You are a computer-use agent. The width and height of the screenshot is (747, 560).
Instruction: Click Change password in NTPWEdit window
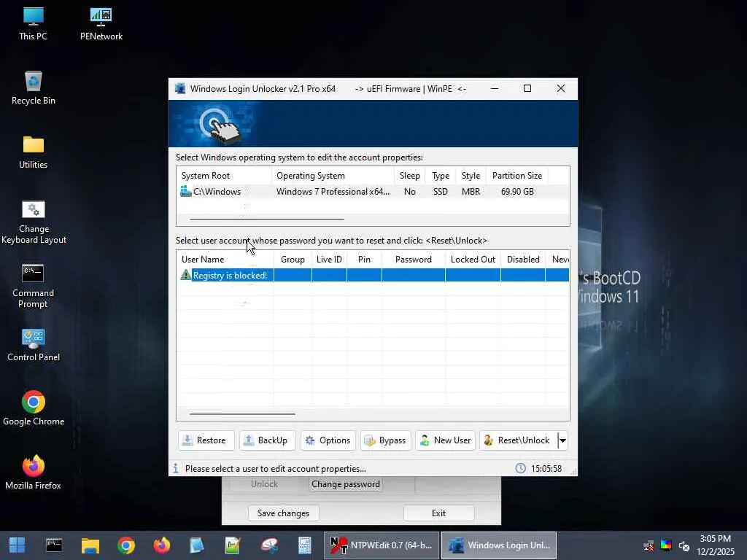click(x=345, y=484)
